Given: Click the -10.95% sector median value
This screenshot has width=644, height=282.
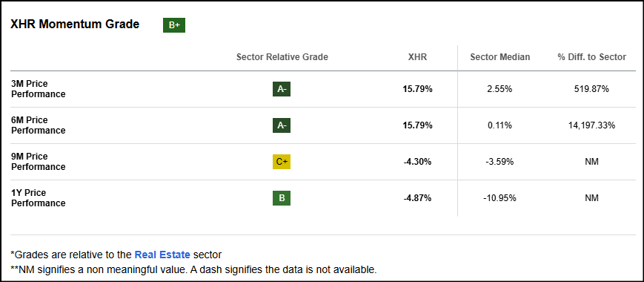Looking at the screenshot, I should tap(499, 198).
